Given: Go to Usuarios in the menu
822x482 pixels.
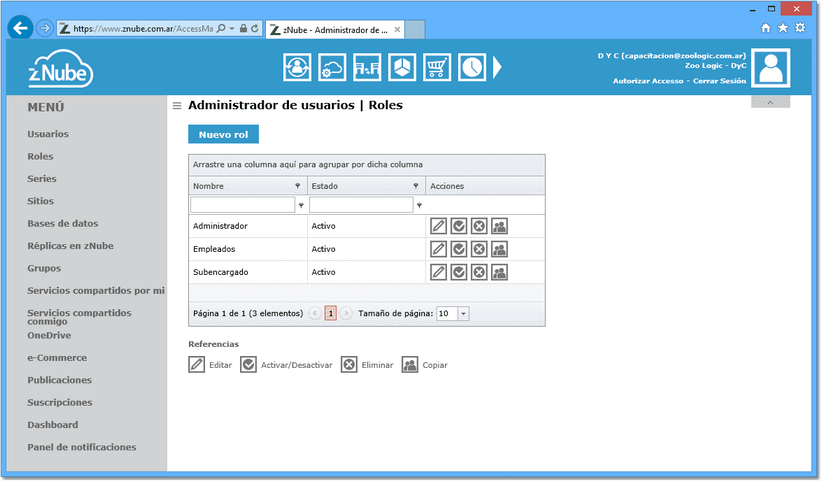Looking at the screenshot, I should tap(48, 134).
